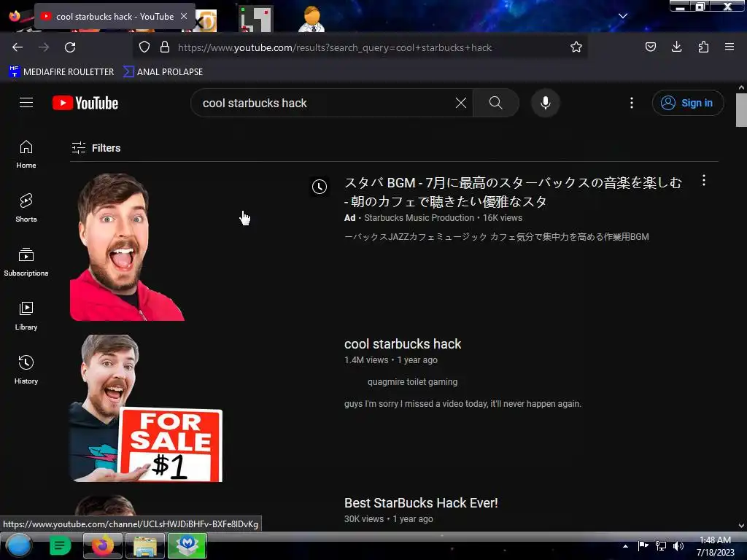This screenshot has width=747, height=560.
Task: Click the FOR SALE $1 thumbnail
Action: point(146,408)
